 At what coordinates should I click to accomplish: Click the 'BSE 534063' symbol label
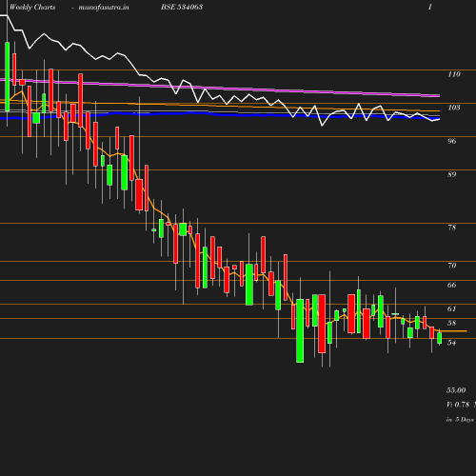[x=182, y=7]
